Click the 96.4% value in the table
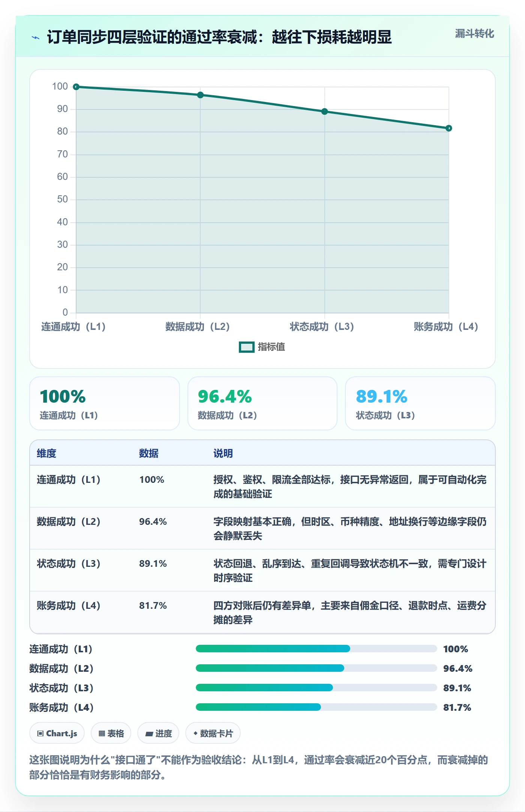This screenshot has width=525, height=812. coord(153,522)
